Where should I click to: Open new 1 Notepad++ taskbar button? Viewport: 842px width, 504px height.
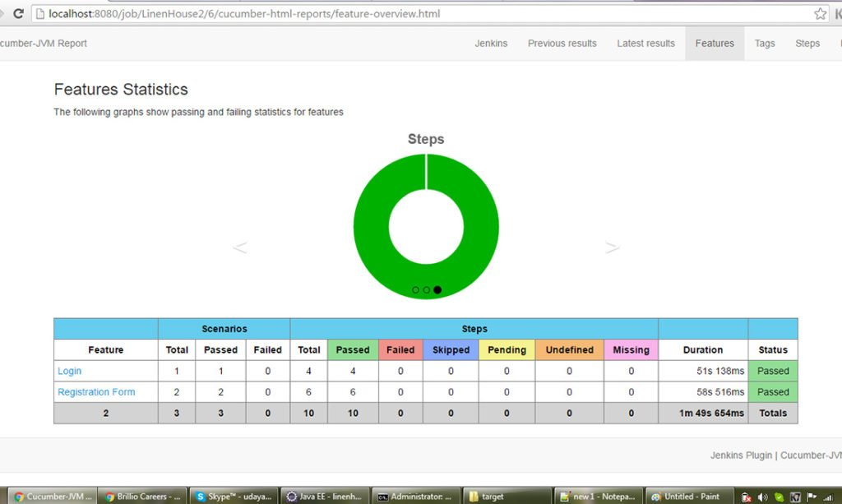click(599, 497)
